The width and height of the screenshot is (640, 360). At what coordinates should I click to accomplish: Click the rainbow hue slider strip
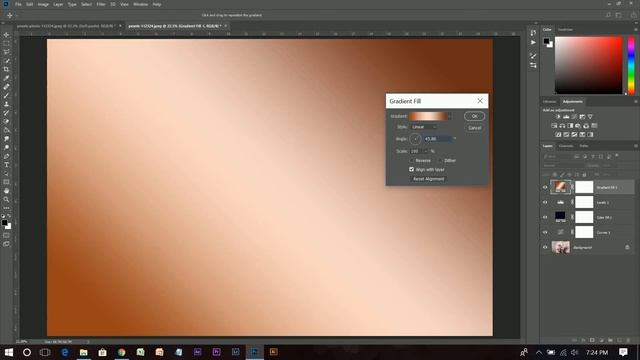pos(631,65)
